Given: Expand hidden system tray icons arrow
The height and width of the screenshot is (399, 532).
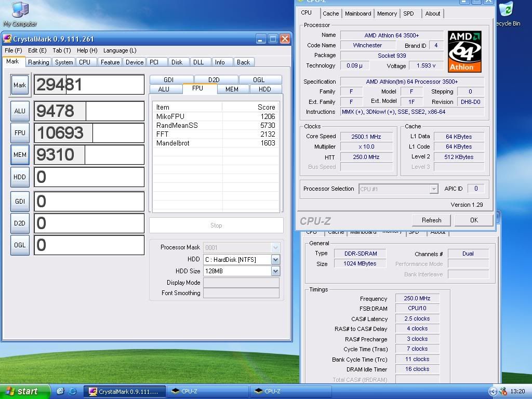Looking at the screenshot, I should coord(493,391).
